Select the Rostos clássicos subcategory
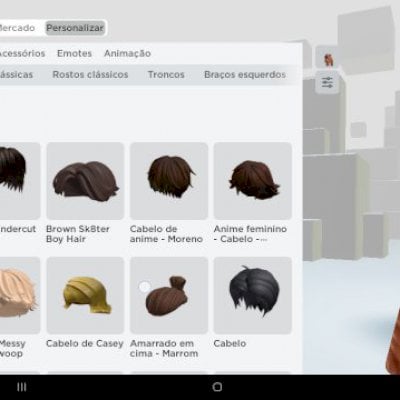400x400 pixels. 90,74
